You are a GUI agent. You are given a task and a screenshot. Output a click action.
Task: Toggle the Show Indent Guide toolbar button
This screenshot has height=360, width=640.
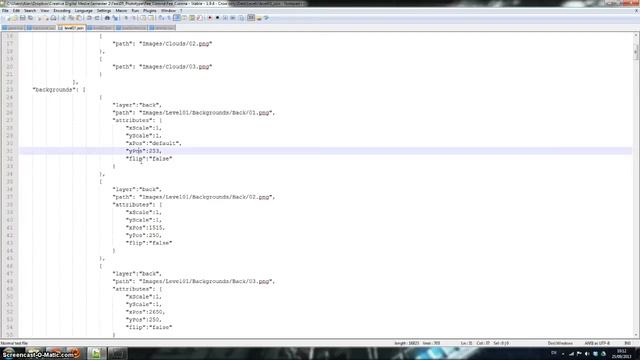[176, 18]
